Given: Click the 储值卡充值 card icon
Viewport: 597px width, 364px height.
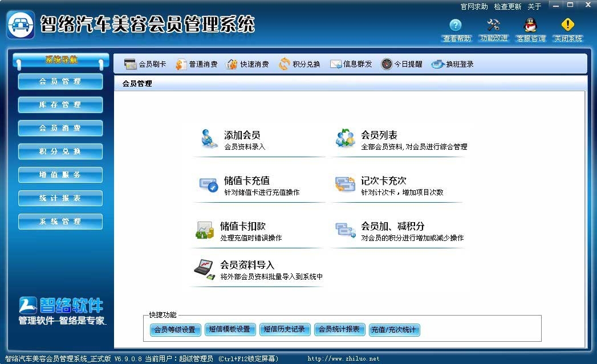Looking at the screenshot, I should 209,185.
